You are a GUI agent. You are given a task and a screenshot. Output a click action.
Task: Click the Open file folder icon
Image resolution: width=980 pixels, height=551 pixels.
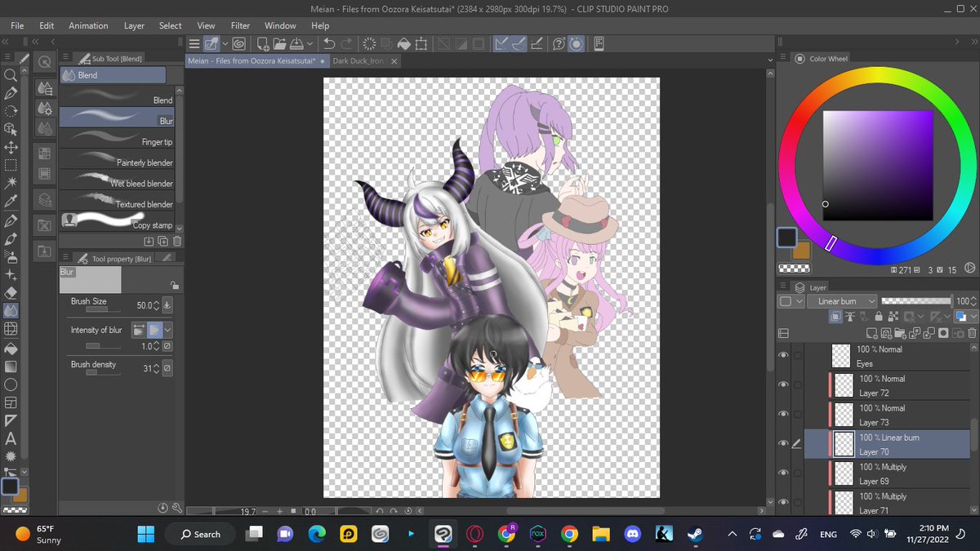point(280,43)
